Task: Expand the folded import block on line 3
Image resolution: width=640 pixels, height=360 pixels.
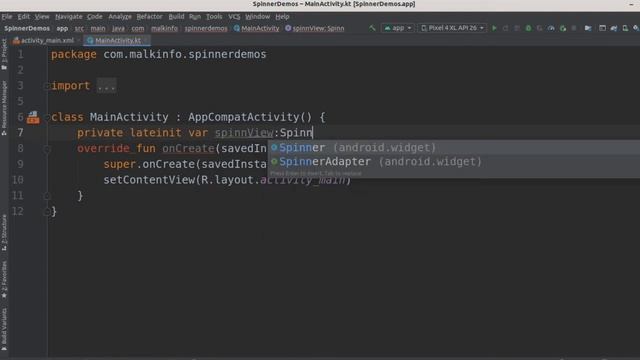Action: pyautogui.click(x=47, y=86)
